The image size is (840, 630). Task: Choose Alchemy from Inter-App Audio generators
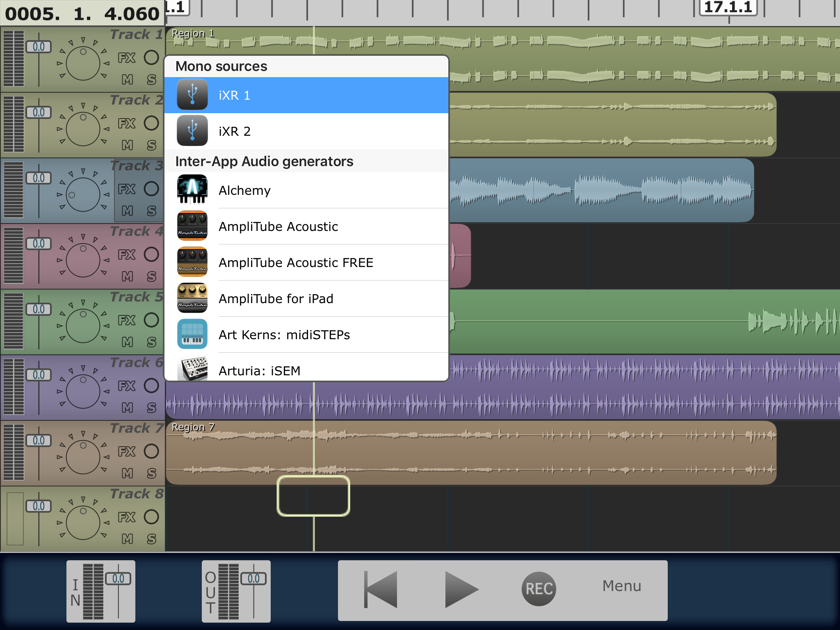[x=306, y=190]
